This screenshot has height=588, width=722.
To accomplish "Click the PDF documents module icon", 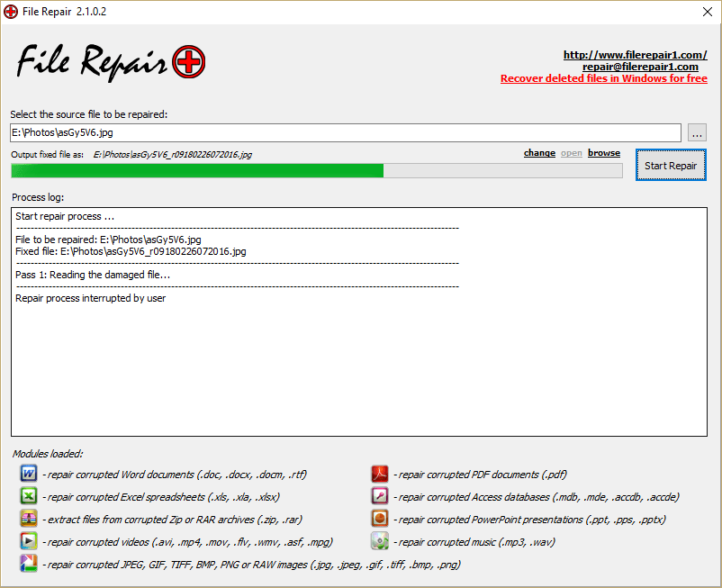I will point(380,474).
